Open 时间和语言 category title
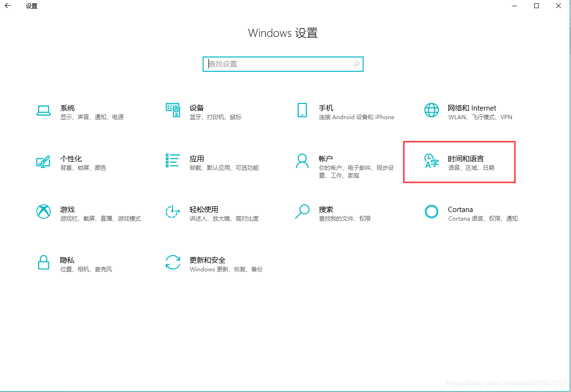The height and width of the screenshot is (392, 571). tap(466, 159)
